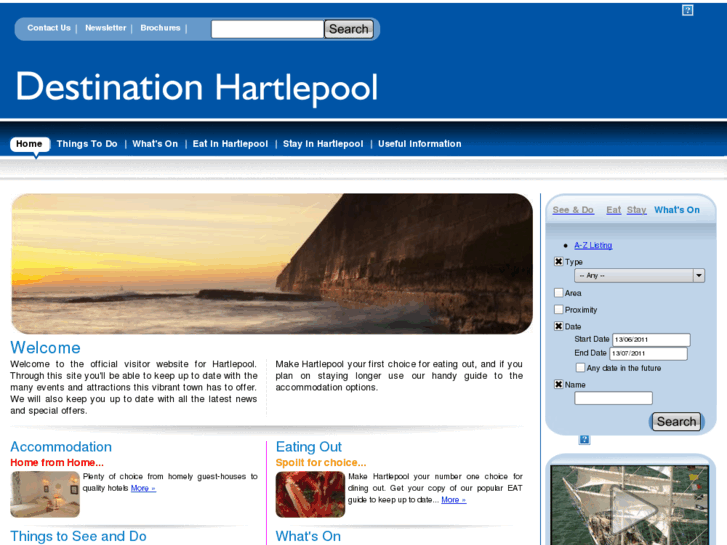Image resolution: width=727 pixels, height=545 pixels.
Task: Enable the Area filter checkbox
Action: [559, 293]
